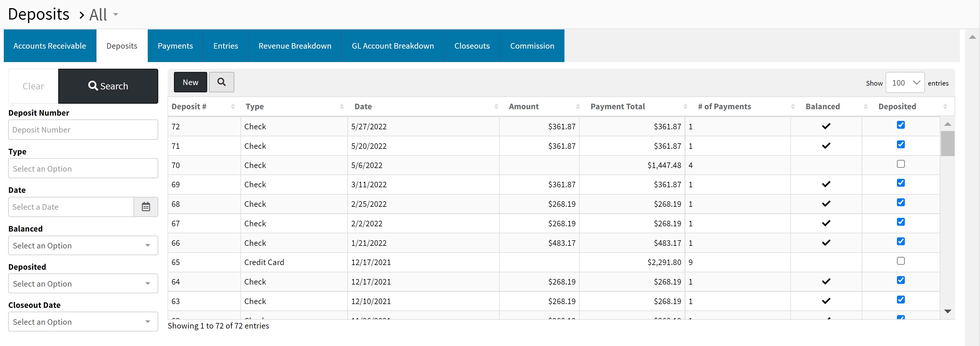Sort by the Deposit # column arrows

point(233,107)
